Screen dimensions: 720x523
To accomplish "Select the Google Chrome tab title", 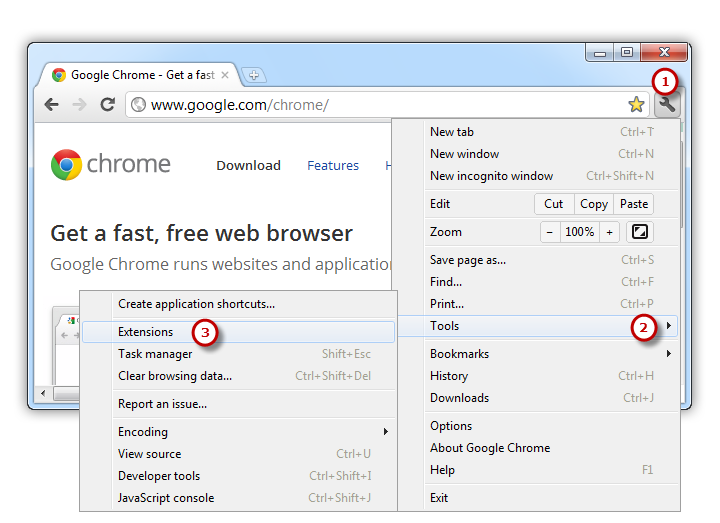I will [x=142, y=75].
